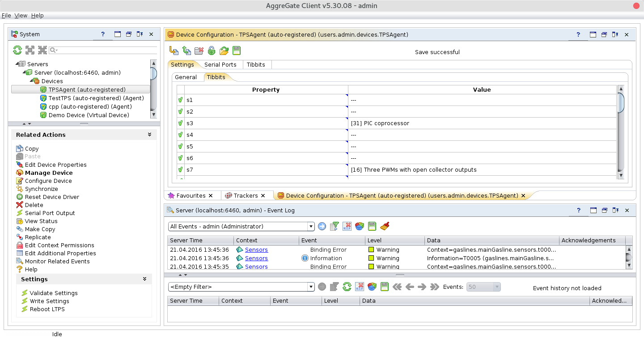Click Write Settings in the Settings section

click(49, 301)
